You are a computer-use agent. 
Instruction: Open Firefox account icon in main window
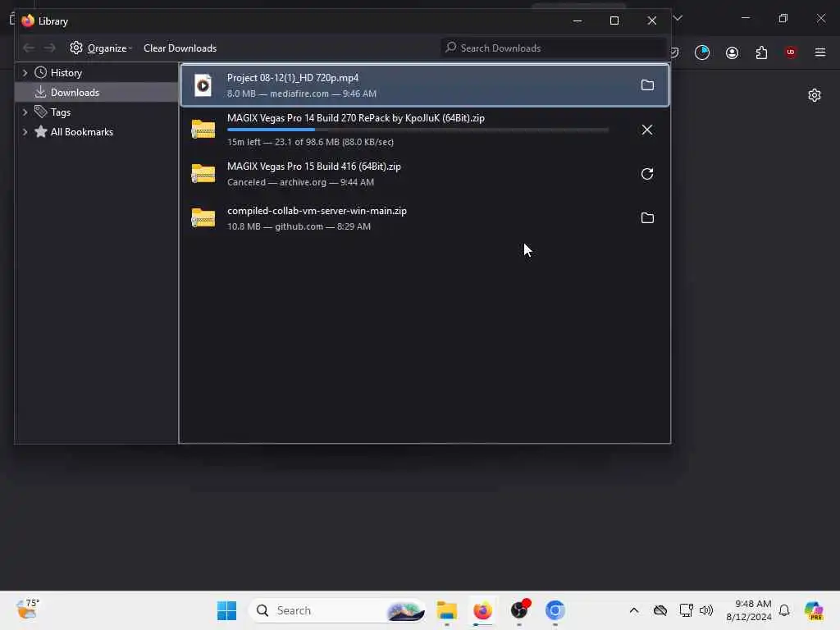click(x=732, y=52)
